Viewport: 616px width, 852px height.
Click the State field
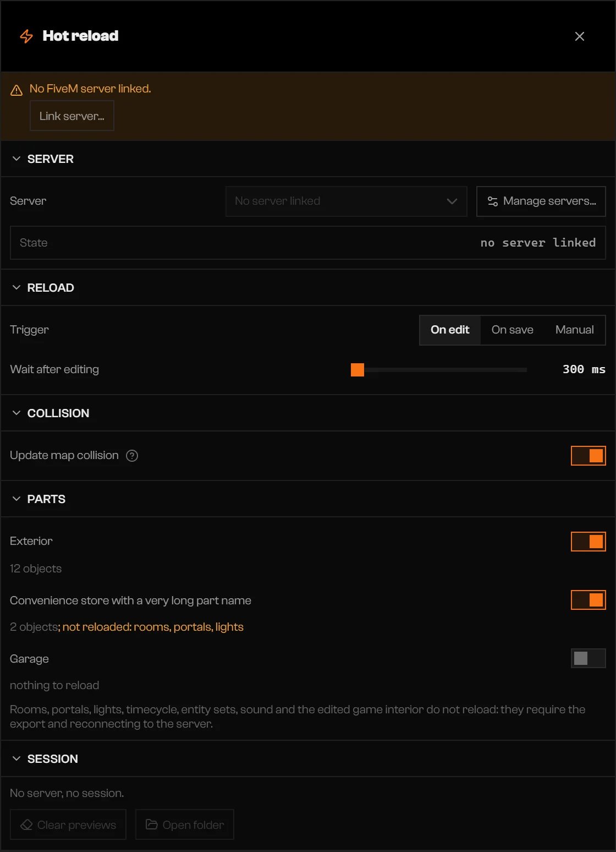[x=308, y=243]
